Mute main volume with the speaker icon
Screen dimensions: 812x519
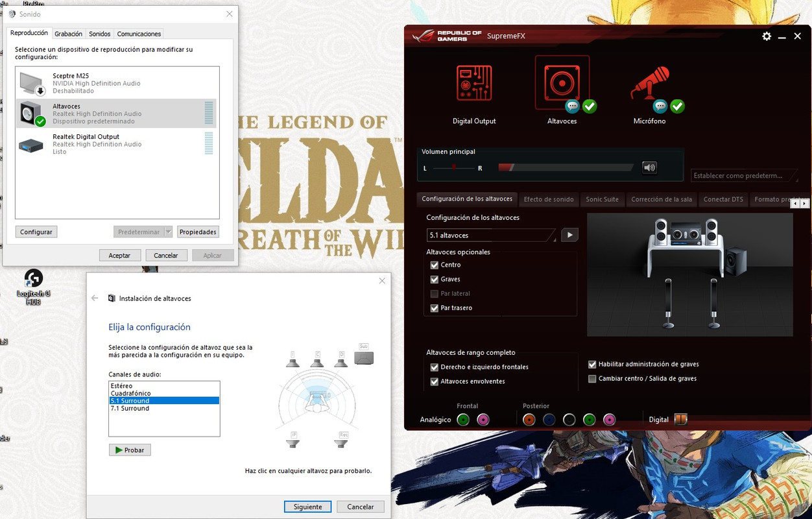(x=649, y=167)
